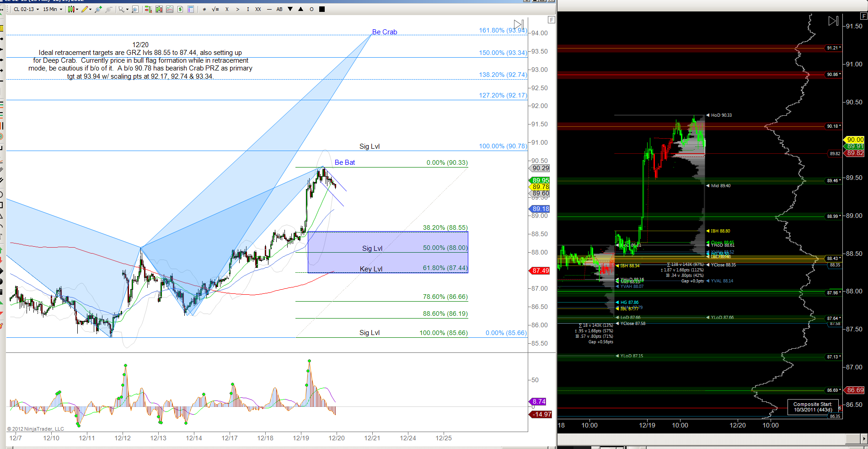Toggle the F box on left chart
The height and width of the screenshot is (449, 868).
tap(551, 20)
